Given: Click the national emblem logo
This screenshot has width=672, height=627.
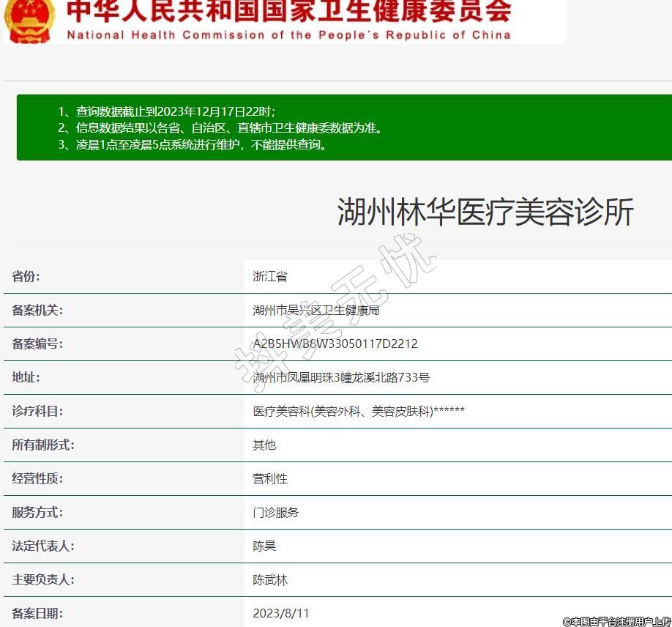Looking at the screenshot, I should pos(29,21).
